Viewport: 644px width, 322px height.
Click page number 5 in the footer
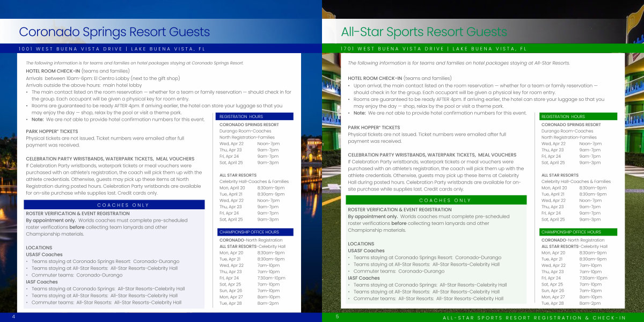point(338,317)
